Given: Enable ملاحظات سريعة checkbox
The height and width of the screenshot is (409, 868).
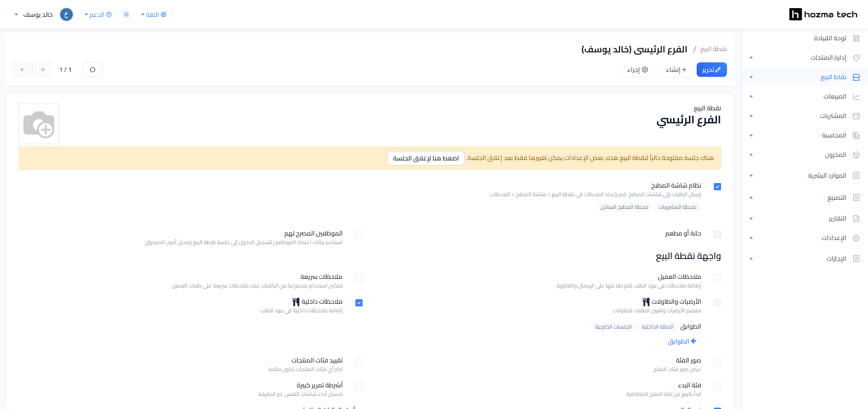Looking at the screenshot, I should pos(359,278).
